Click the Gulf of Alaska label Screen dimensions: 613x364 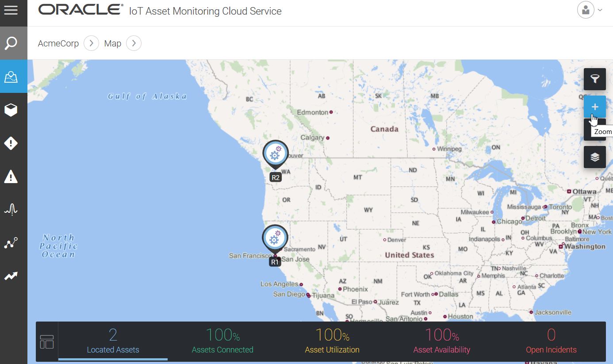(x=147, y=96)
